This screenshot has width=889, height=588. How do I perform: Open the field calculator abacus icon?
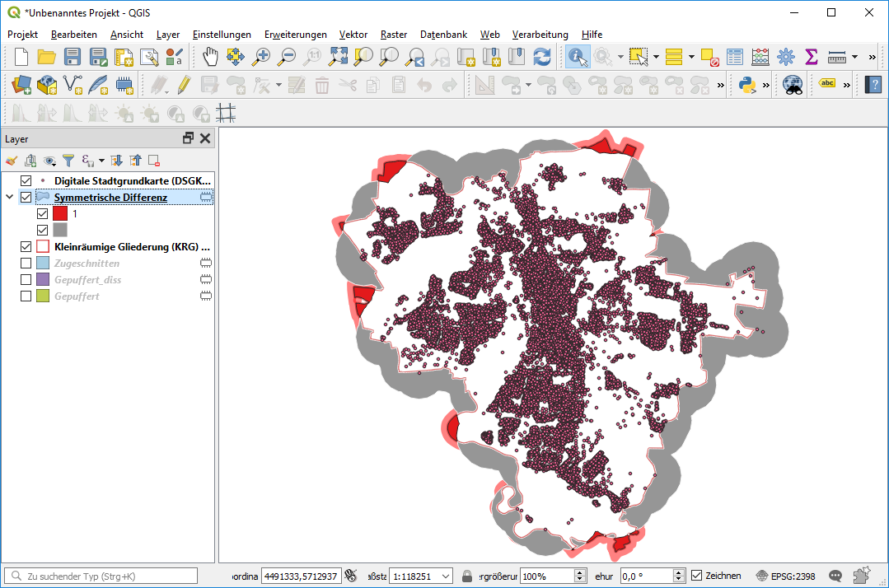[760, 57]
